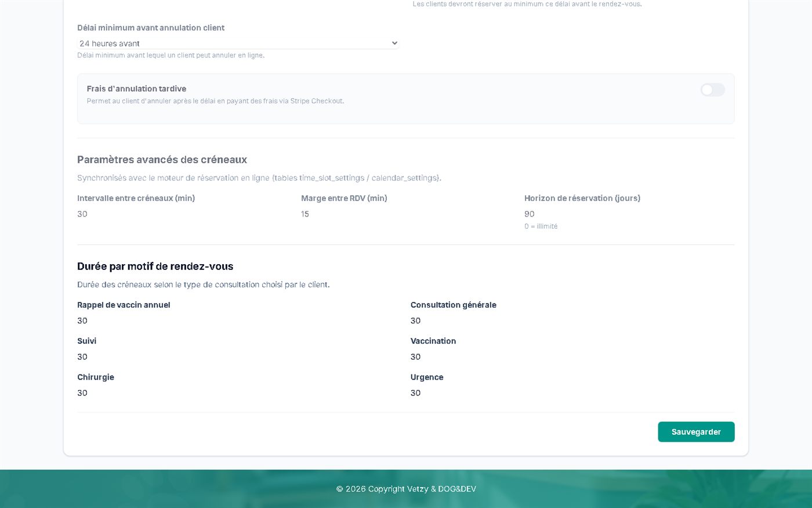Viewport: 812px width, 508px height.
Task: Click the 'Durée des créneaux selon le type' description
Action: click(x=203, y=284)
